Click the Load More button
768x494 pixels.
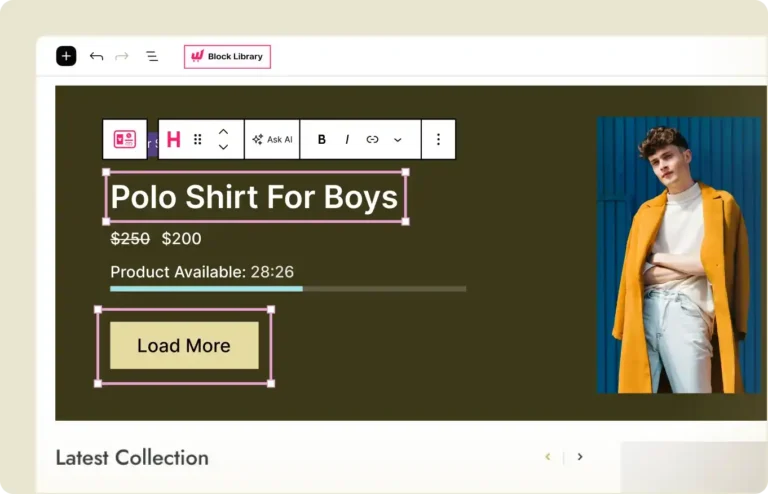point(184,346)
